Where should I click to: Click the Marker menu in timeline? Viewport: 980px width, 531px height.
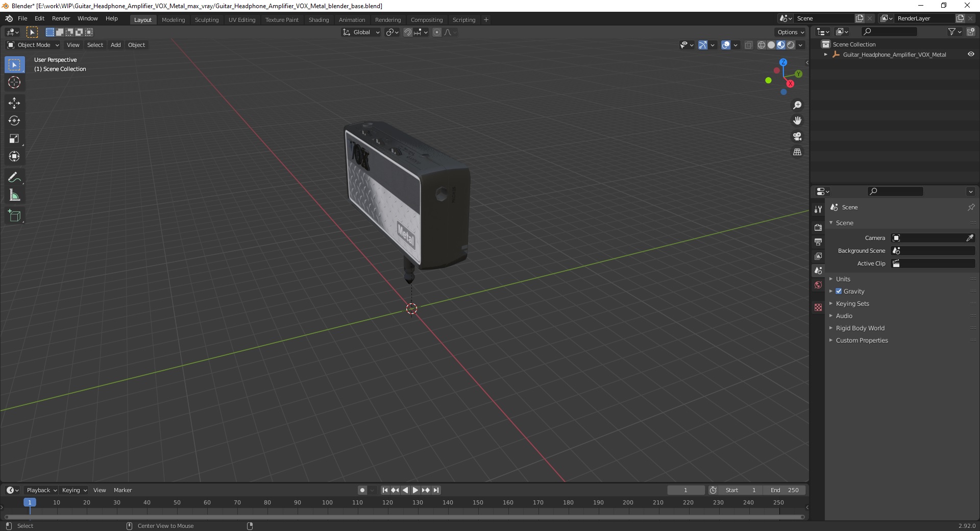click(x=122, y=490)
